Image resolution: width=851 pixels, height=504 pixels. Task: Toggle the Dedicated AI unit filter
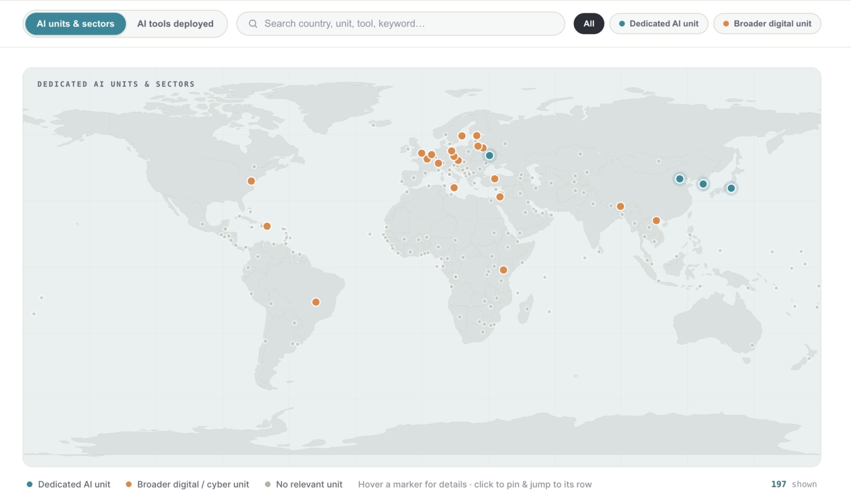pos(659,24)
